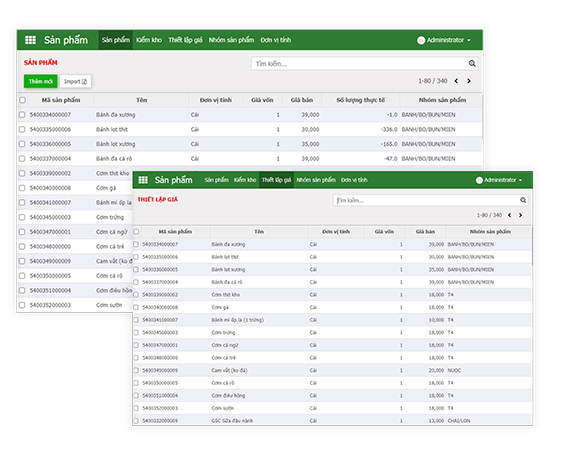Image resolution: width=570 pixels, height=458 pixels.
Task: Check row 5400334000007 in front window
Action: click(x=136, y=244)
